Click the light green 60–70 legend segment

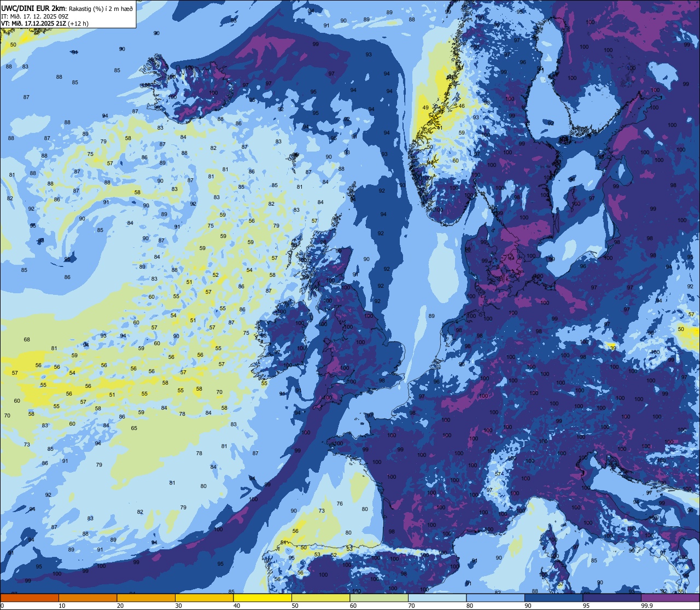coord(379,597)
